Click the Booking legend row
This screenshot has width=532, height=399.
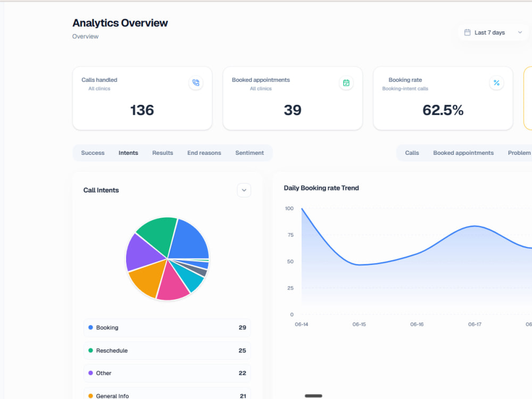(x=167, y=328)
